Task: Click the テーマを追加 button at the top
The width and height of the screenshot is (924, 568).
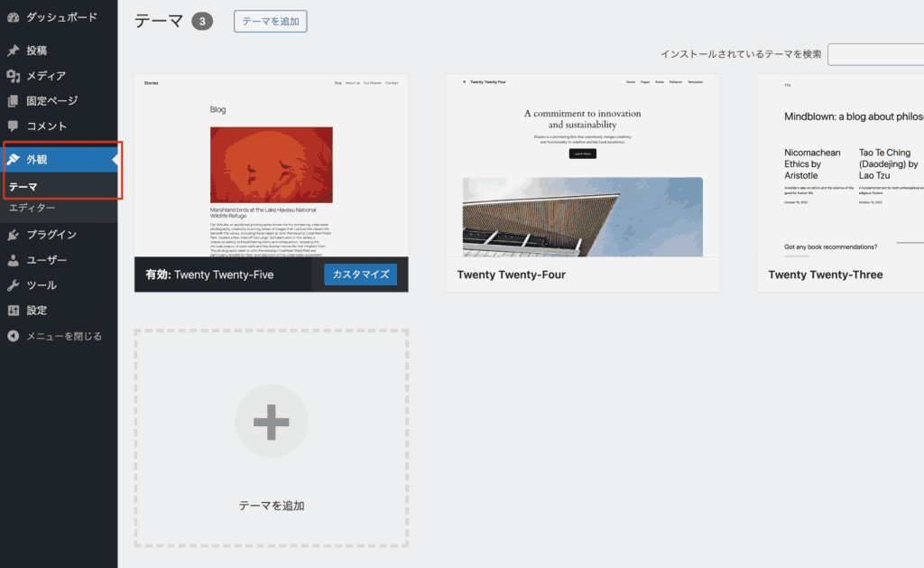Action: point(270,21)
